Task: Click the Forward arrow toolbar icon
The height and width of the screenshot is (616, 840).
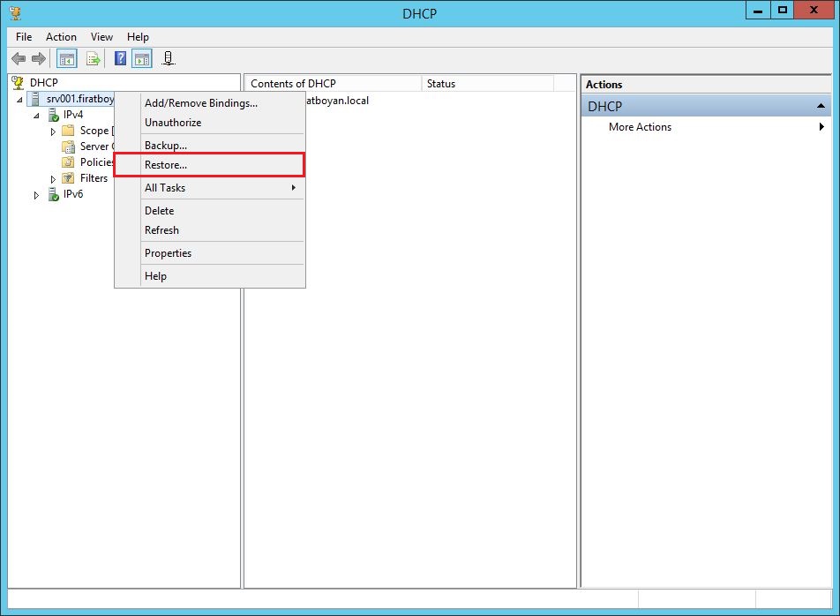Action: (x=39, y=58)
